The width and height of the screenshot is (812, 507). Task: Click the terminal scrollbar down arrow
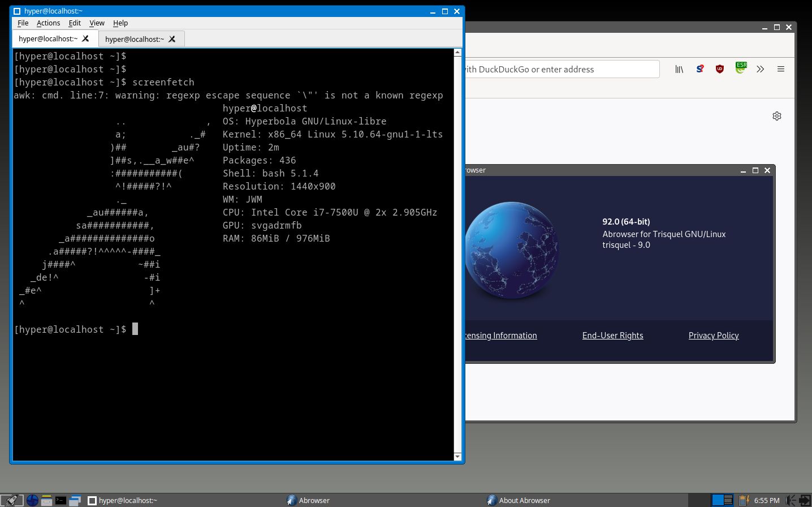point(457,456)
